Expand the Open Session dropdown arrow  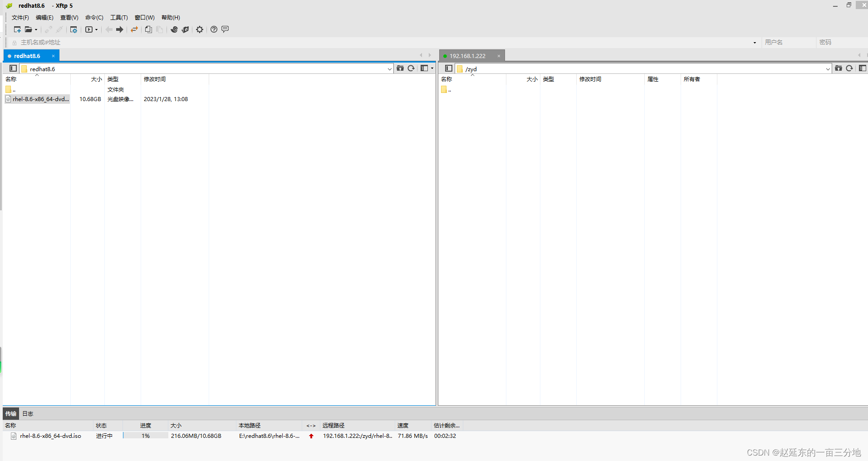coord(36,30)
